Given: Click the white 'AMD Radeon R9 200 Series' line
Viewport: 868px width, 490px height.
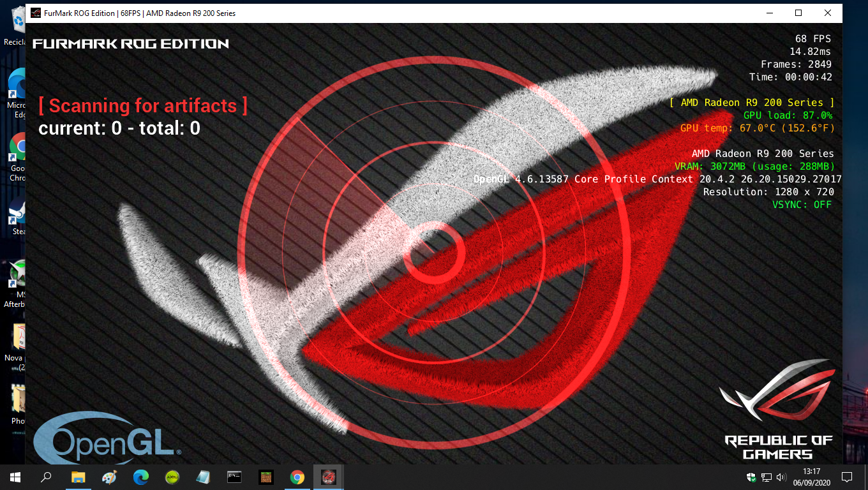Looking at the screenshot, I should point(763,154).
